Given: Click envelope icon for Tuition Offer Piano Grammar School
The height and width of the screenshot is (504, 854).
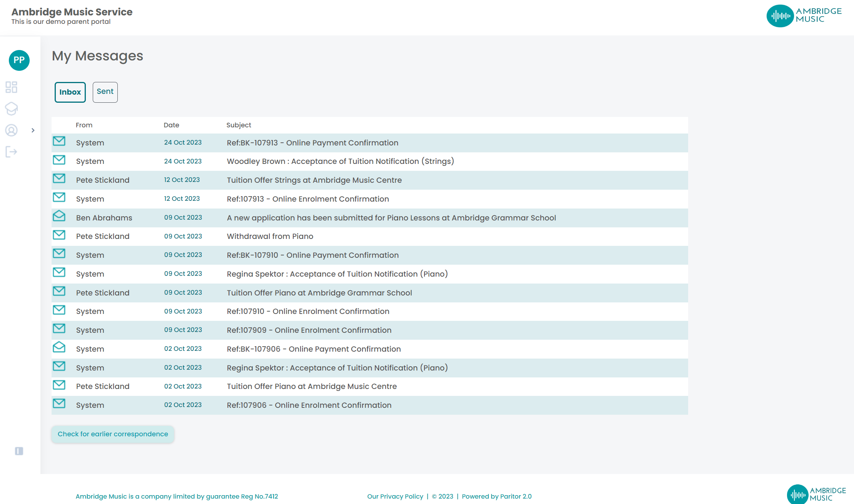Looking at the screenshot, I should [59, 291].
